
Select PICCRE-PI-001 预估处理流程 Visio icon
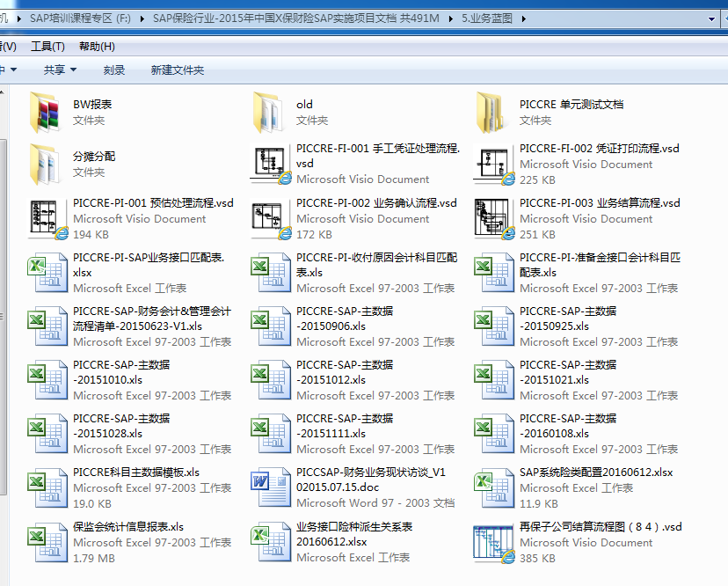[x=47, y=219]
